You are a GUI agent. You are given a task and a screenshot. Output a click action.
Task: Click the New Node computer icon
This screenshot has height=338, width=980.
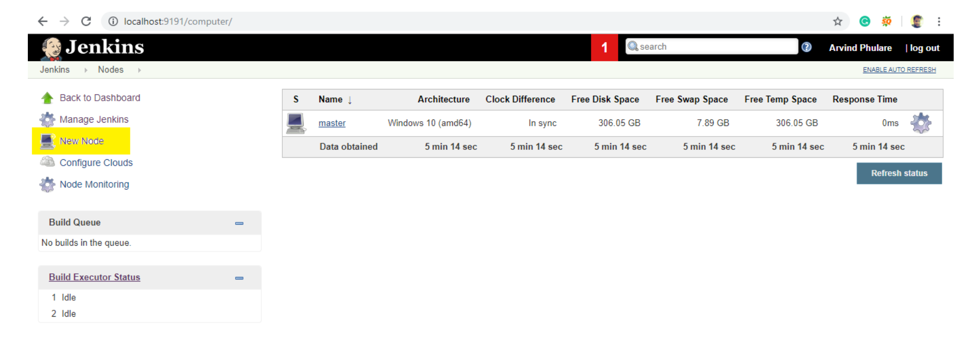pos(47,141)
